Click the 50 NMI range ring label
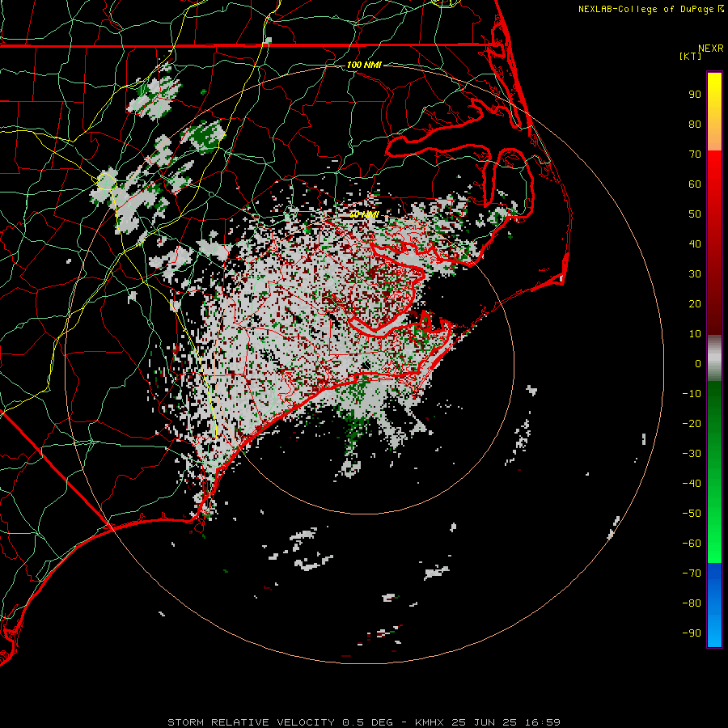 (364, 214)
